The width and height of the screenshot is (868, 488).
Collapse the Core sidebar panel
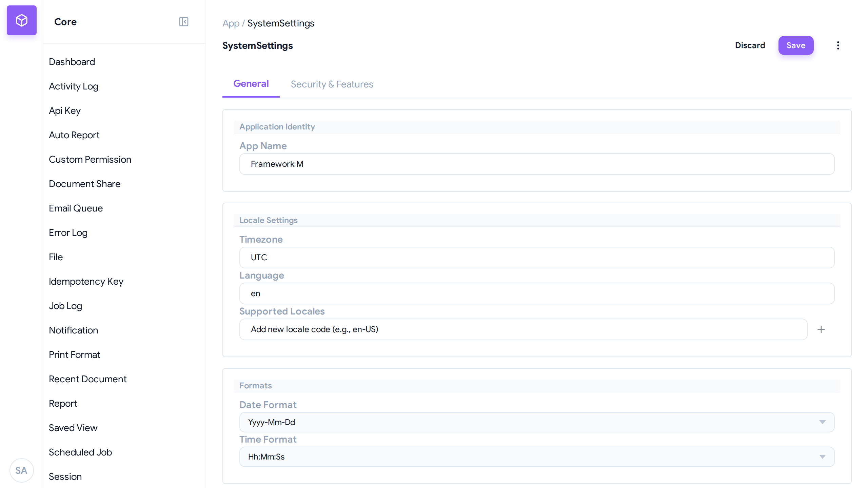tap(183, 22)
